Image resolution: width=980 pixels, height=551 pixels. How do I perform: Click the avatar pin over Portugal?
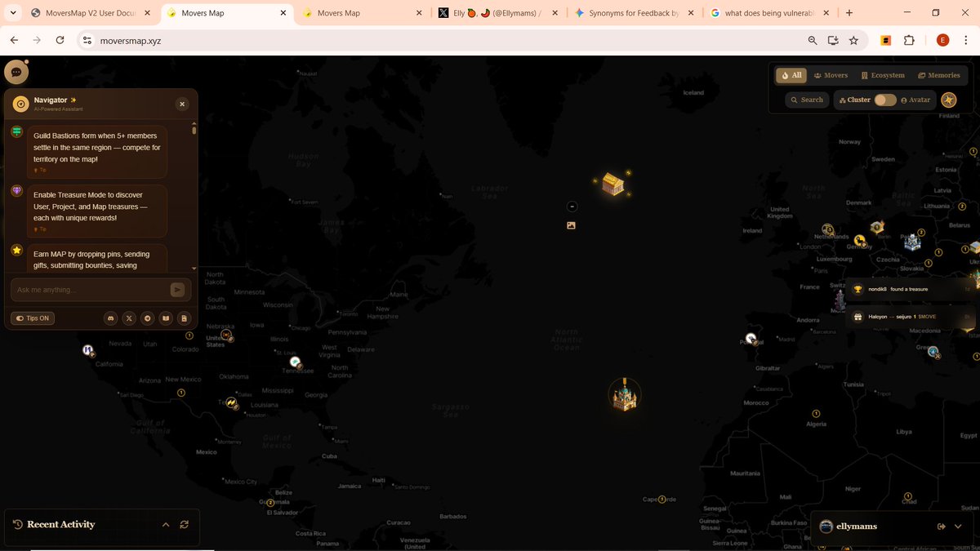click(751, 338)
